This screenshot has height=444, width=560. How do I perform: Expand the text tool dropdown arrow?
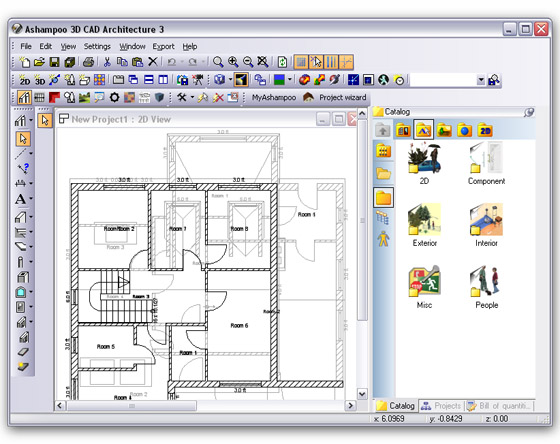pos(31,199)
